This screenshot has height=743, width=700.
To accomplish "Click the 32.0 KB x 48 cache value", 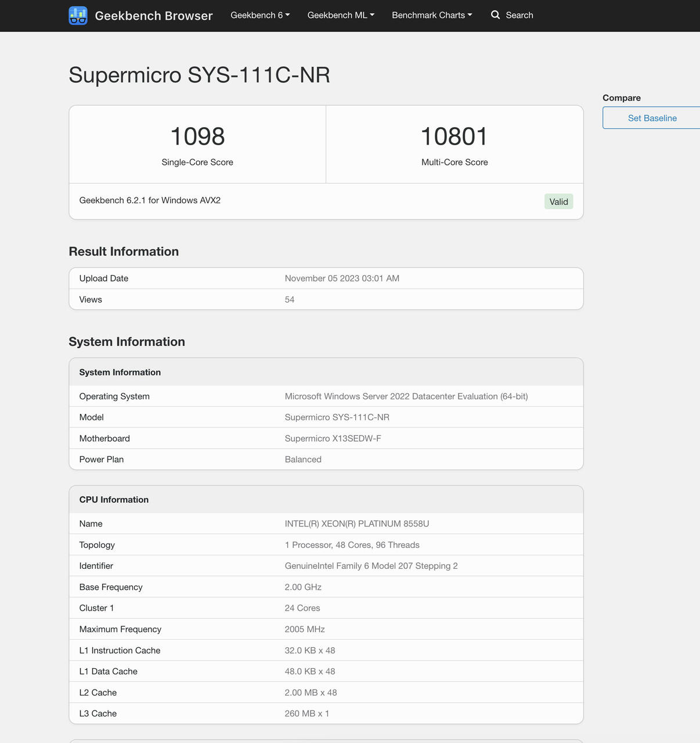I will pyautogui.click(x=310, y=651).
